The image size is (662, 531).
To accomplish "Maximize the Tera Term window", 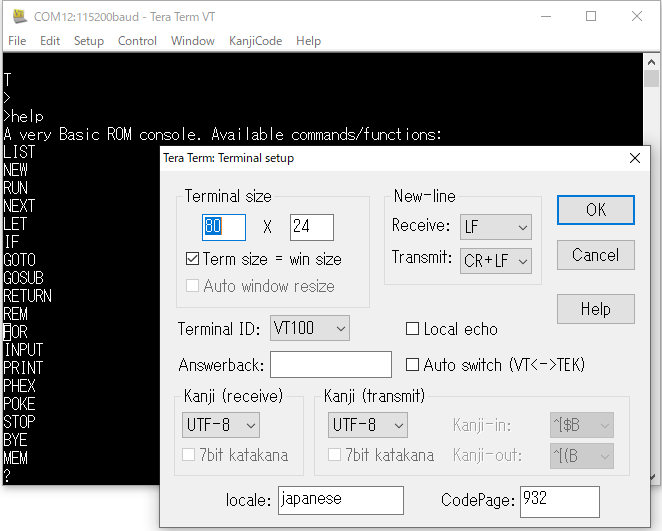I will 590,16.
